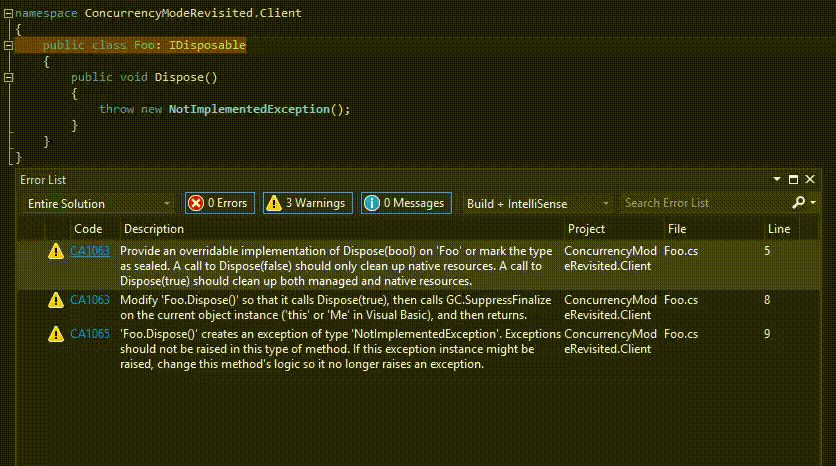Sort by the Line column header
The height and width of the screenshot is (466, 836).
(x=779, y=229)
